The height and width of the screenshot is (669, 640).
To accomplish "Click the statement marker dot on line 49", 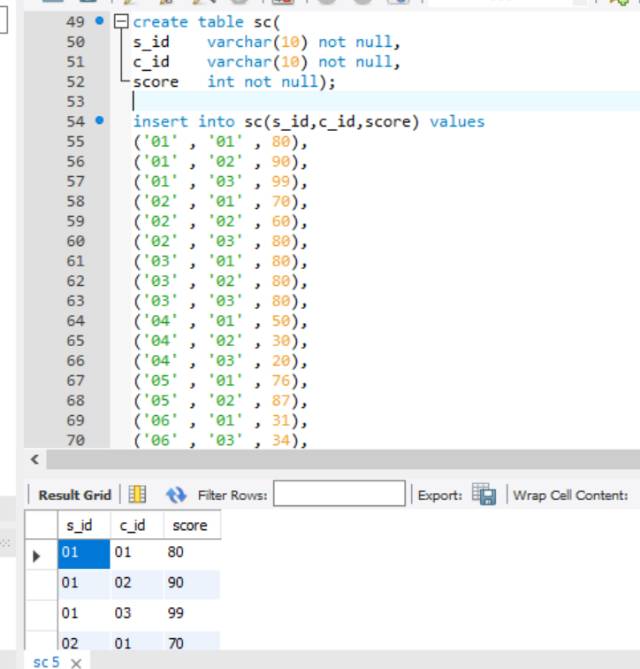I will coord(99,21).
